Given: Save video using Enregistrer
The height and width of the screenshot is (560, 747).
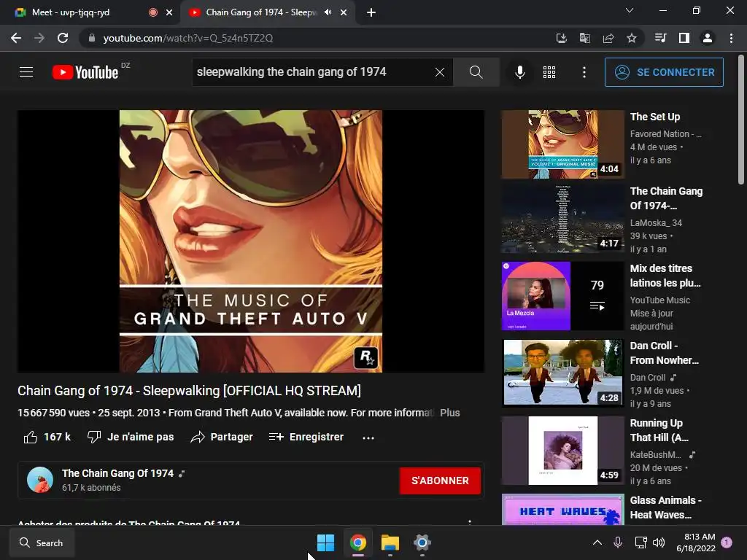Looking at the screenshot, I should [x=306, y=437].
